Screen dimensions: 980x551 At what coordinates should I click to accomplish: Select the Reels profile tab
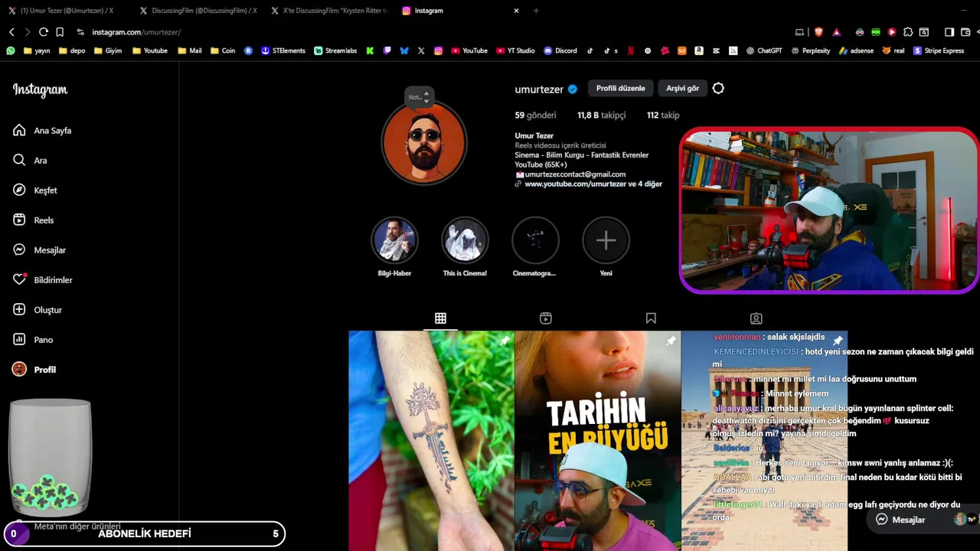tap(546, 318)
